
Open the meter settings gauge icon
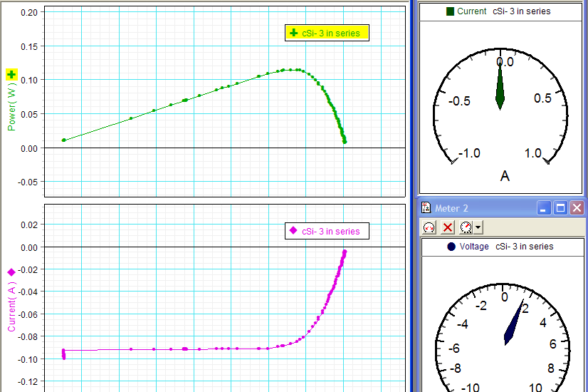[x=466, y=227]
